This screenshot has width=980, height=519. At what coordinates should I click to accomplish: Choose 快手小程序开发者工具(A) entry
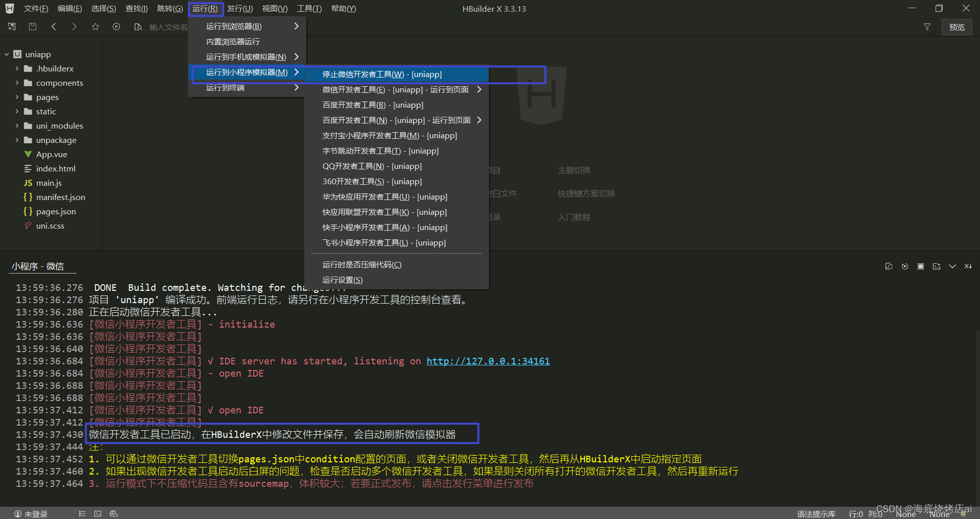397,228
